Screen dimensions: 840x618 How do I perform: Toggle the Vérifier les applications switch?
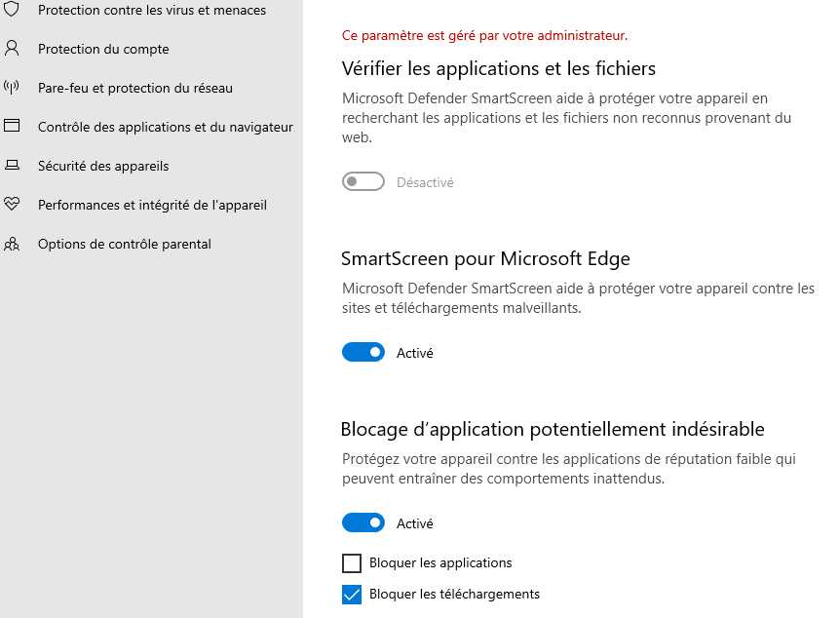(363, 181)
